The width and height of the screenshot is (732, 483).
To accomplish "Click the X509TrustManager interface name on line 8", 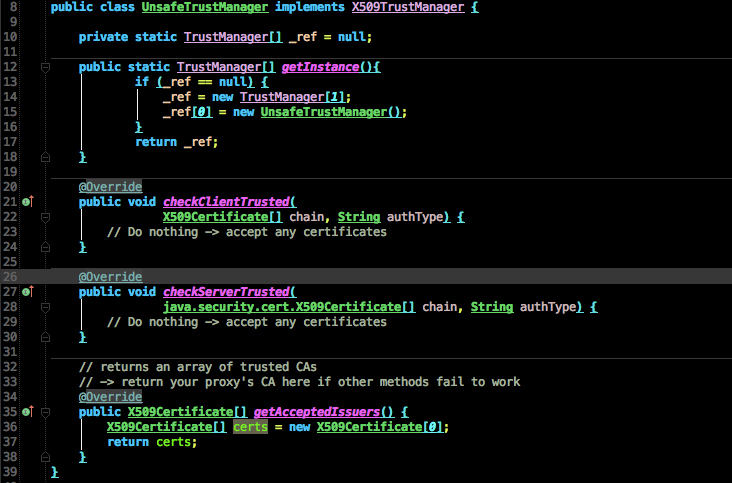I will coord(408,7).
